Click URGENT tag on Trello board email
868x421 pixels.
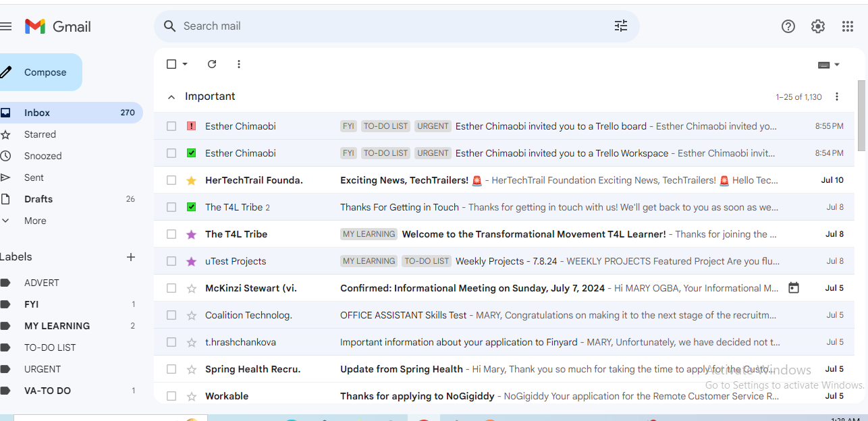click(433, 126)
